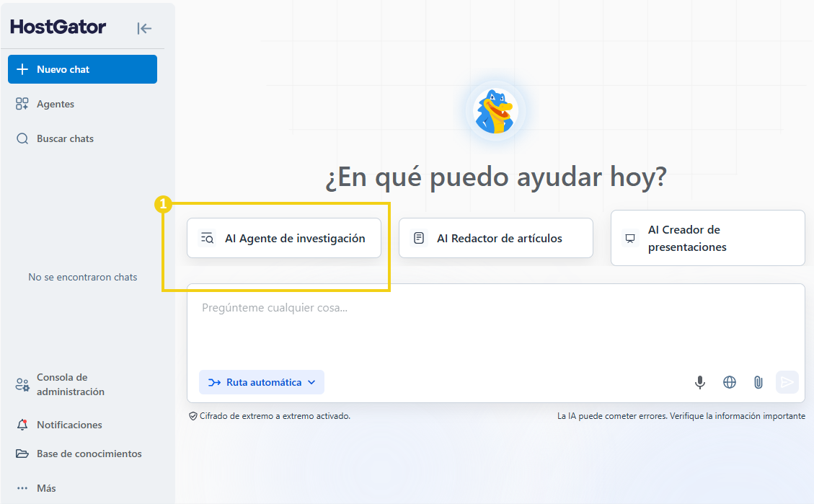Click the Buscar chats magnifier icon
This screenshot has width=814, height=504.
click(22, 138)
